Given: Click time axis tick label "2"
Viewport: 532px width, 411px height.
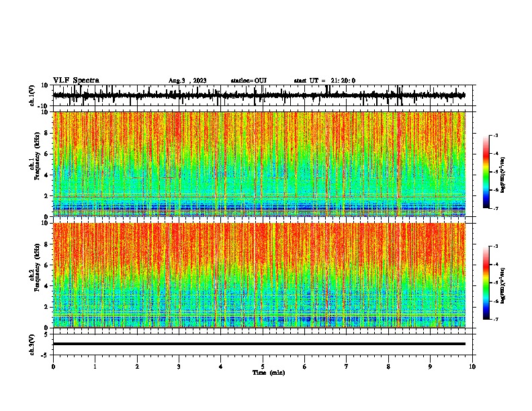Looking at the screenshot, I should (x=137, y=367).
